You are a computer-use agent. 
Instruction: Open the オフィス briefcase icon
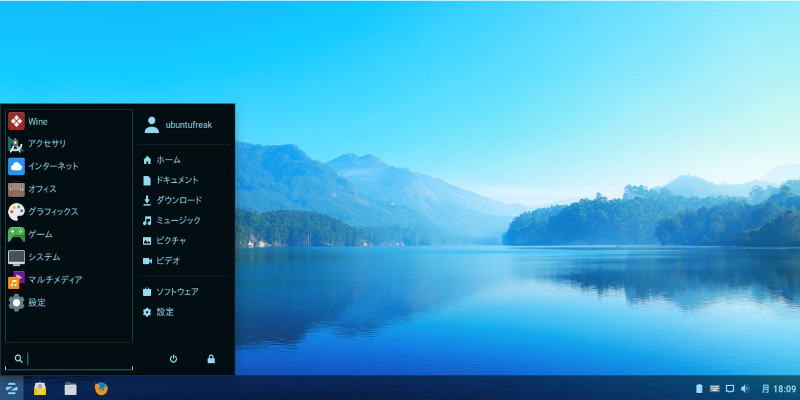(16, 189)
